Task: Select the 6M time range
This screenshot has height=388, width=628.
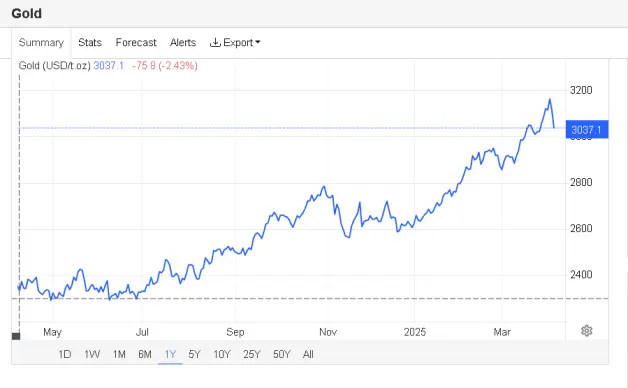Action: (x=145, y=354)
